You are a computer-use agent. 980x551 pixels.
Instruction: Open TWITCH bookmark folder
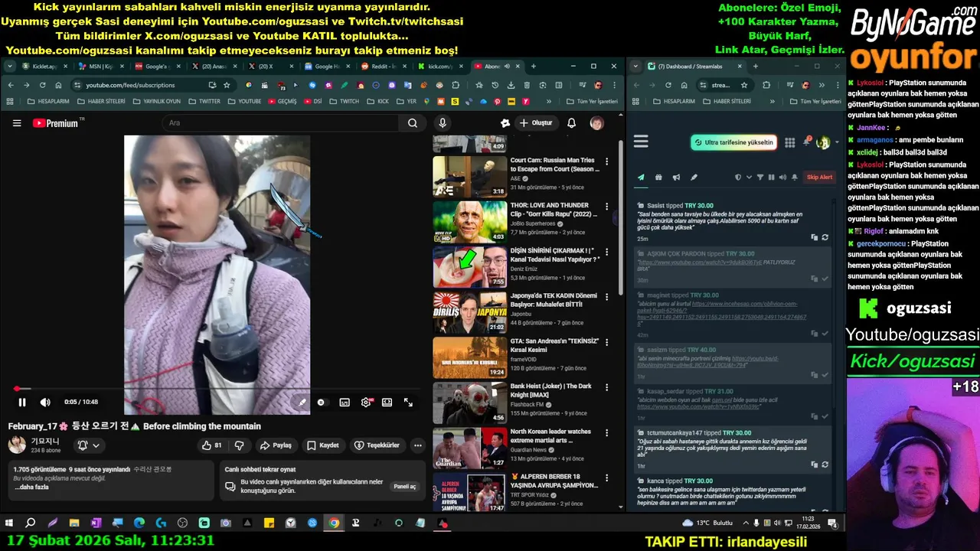coord(344,101)
